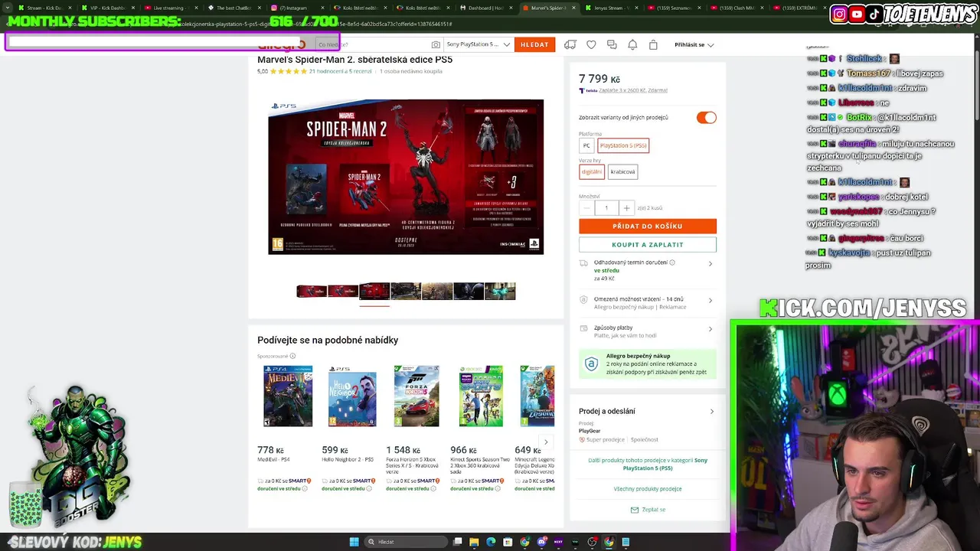The image size is (980, 551).
Task: Select PlayStation 5 (PS5) platform option
Action: click(623, 145)
